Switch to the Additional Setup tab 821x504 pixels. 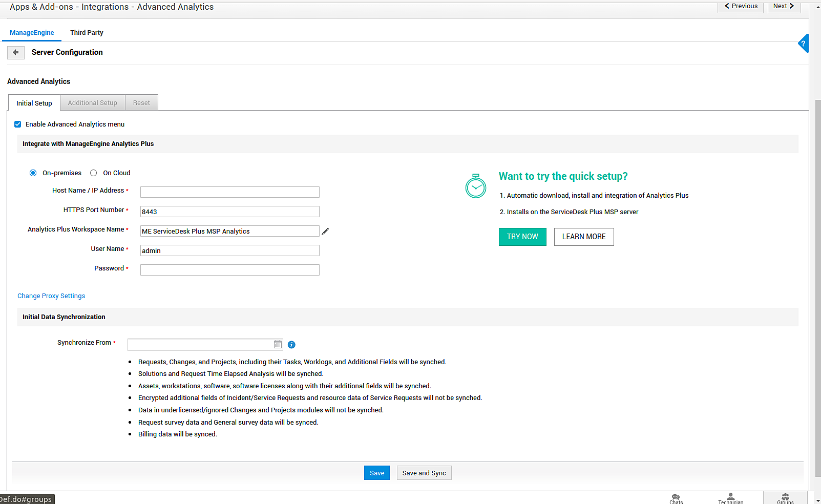pyautogui.click(x=92, y=103)
